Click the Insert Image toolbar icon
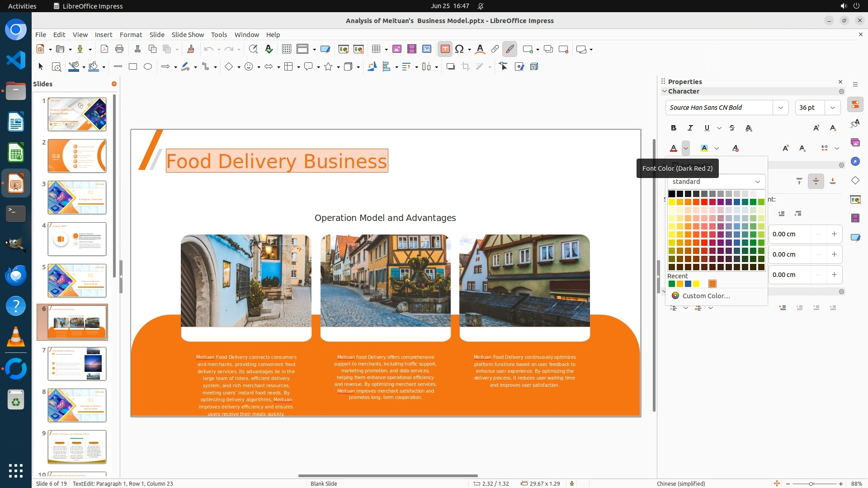 (397, 49)
